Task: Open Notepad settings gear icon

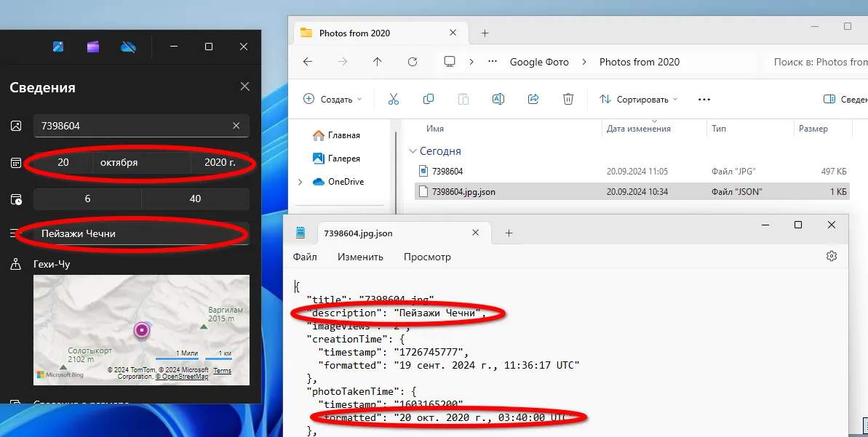Action: [x=832, y=256]
